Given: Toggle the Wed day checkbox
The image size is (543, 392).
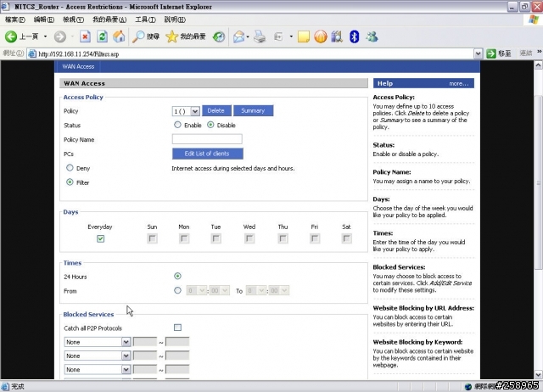Looking at the screenshot, I should point(249,238).
